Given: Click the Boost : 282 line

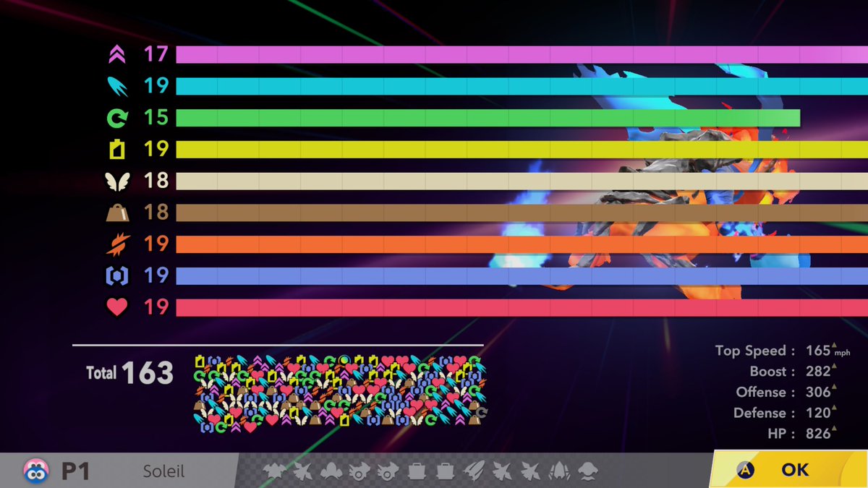Looking at the screenshot, I should tap(793, 372).
